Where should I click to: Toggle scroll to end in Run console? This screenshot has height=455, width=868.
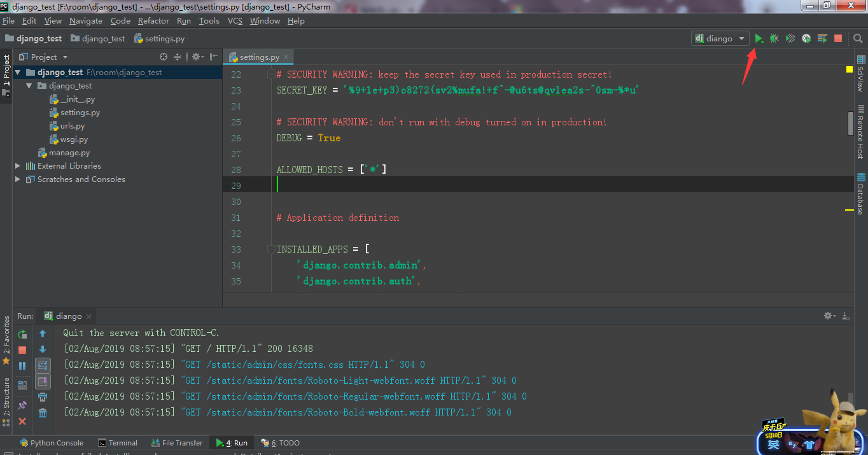coord(43,381)
